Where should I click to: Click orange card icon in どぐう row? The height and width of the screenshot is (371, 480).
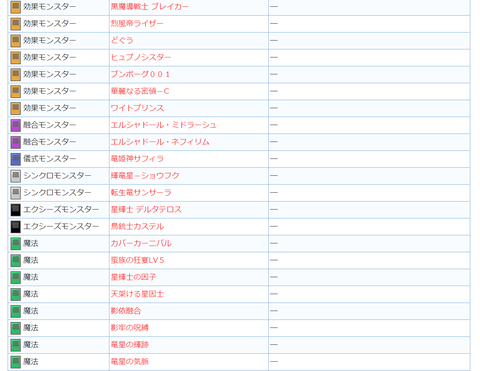coord(15,41)
